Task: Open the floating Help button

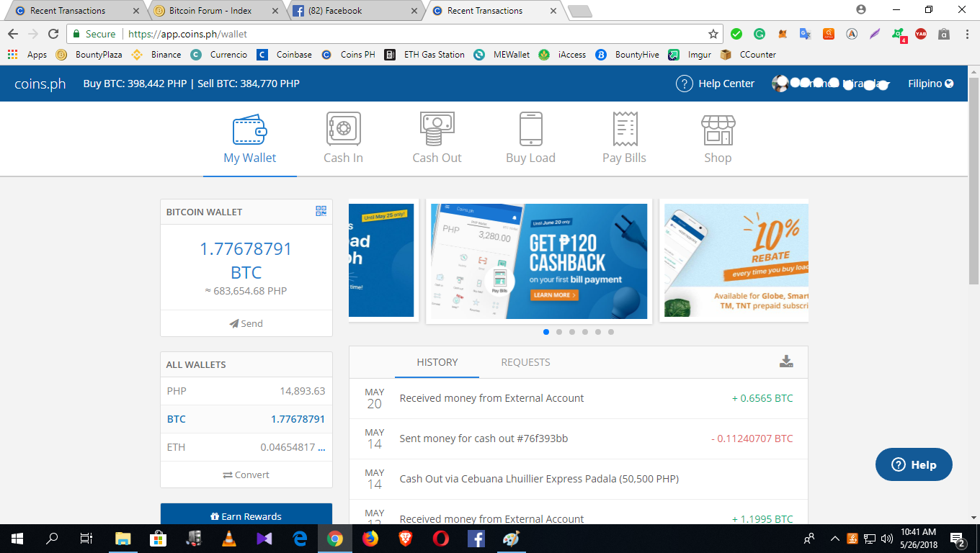Action: (914, 464)
